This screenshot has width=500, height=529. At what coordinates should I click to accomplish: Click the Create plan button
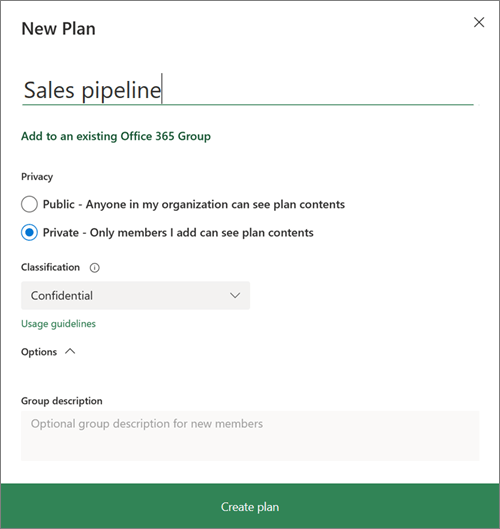click(x=250, y=506)
